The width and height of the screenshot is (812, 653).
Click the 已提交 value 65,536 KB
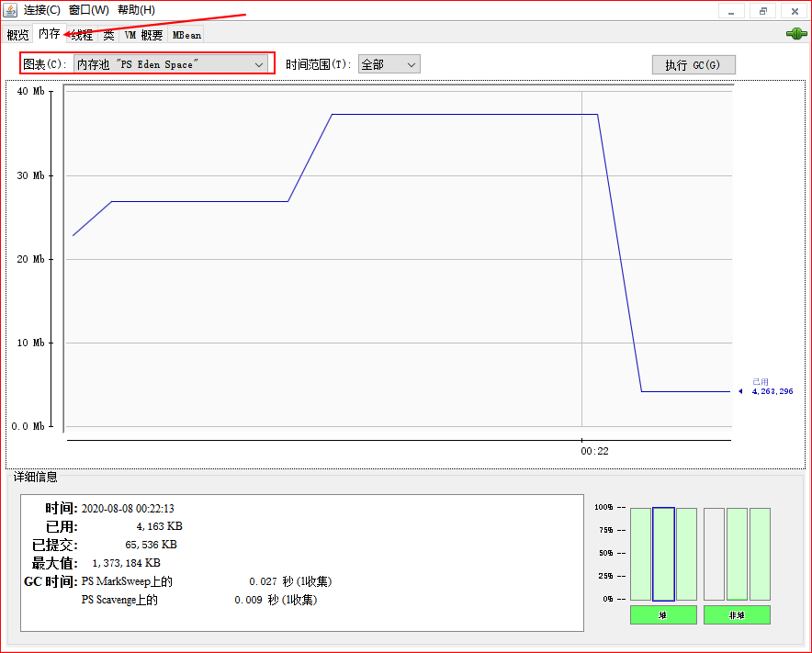coord(152,545)
